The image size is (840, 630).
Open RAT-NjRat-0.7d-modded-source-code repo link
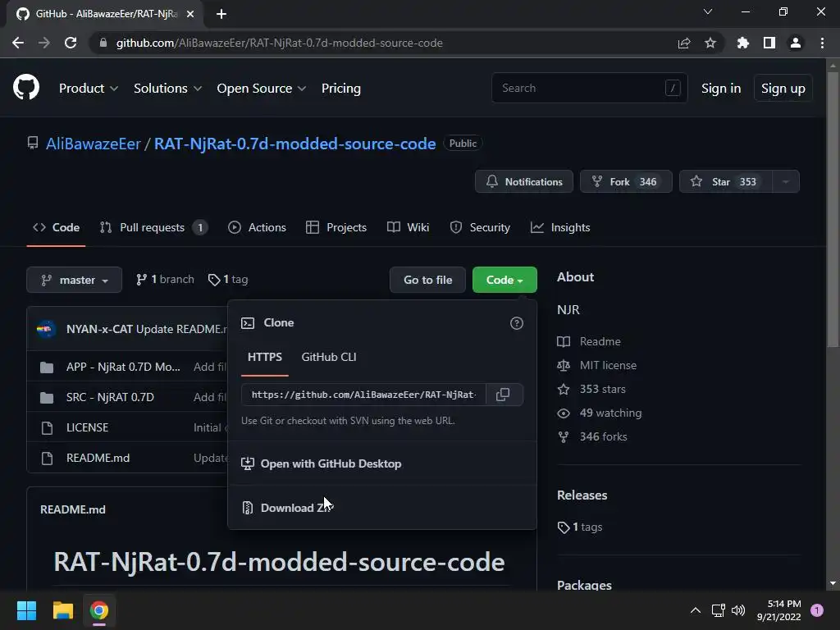point(295,144)
